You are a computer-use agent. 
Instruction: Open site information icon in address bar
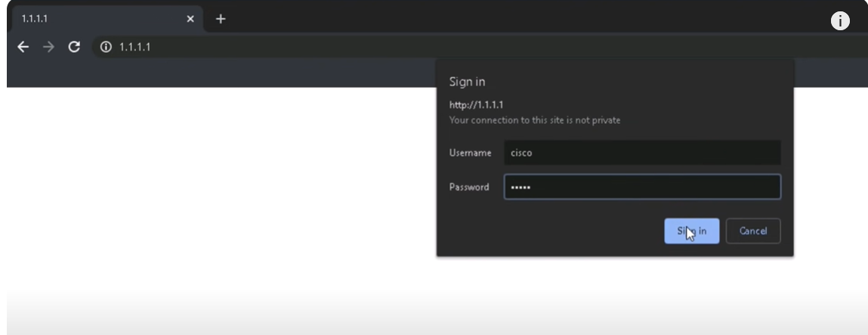pyautogui.click(x=107, y=47)
